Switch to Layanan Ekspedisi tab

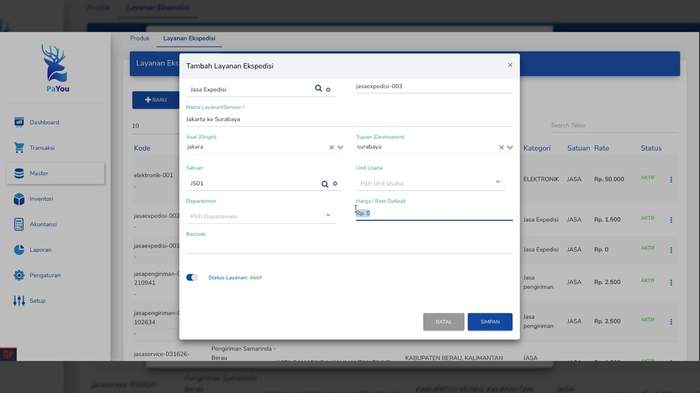coord(189,38)
